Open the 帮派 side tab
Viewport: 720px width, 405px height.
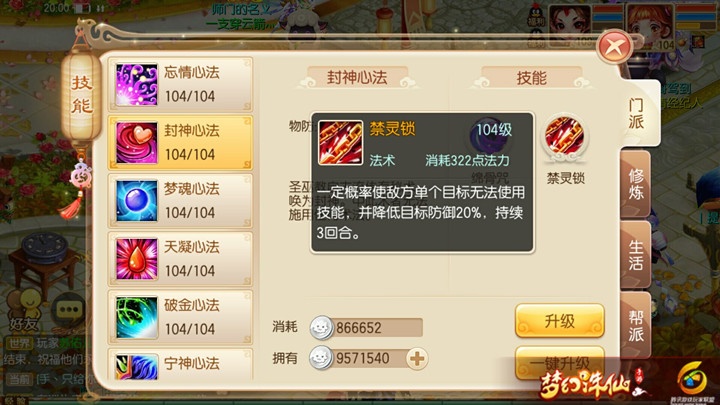coord(636,325)
